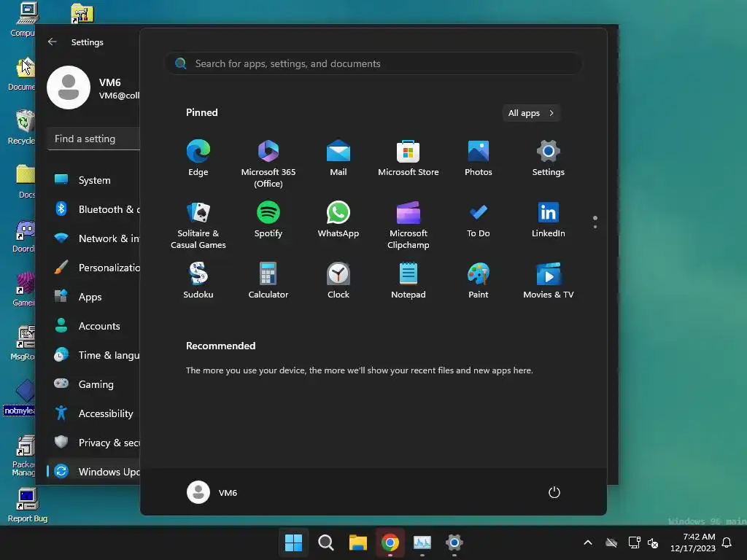Select Apps in Settings sidebar
Image resolution: width=747 pixels, height=560 pixels.
94,297
